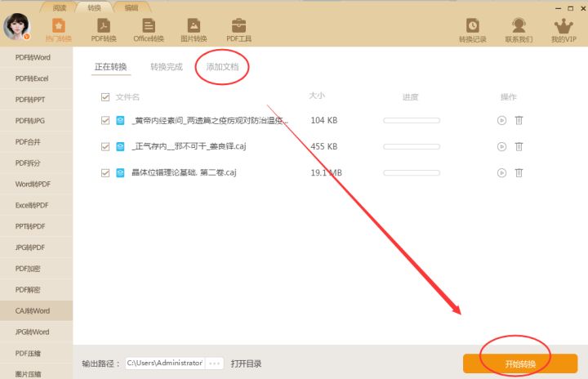Open the PDF工具 toolbar icon

(x=238, y=30)
